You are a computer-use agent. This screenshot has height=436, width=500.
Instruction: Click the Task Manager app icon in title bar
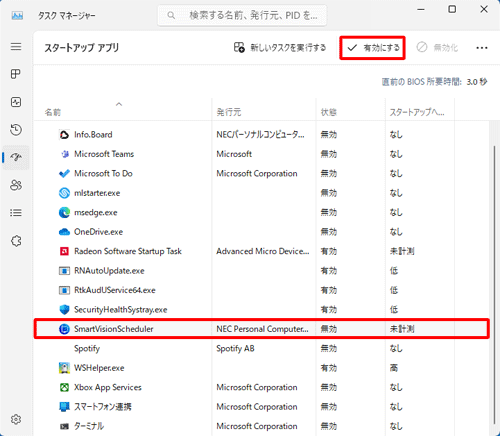click(x=17, y=15)
